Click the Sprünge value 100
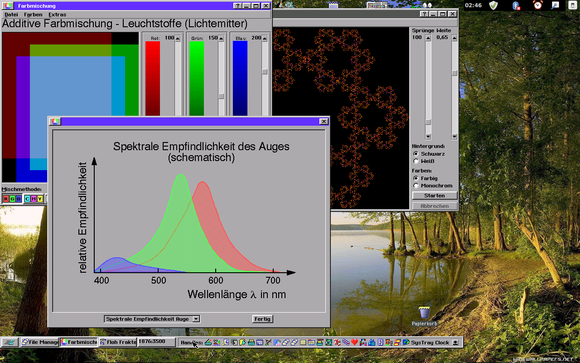Image resolution: width=580 pixels, height=363 pixels. pos(417,37)
